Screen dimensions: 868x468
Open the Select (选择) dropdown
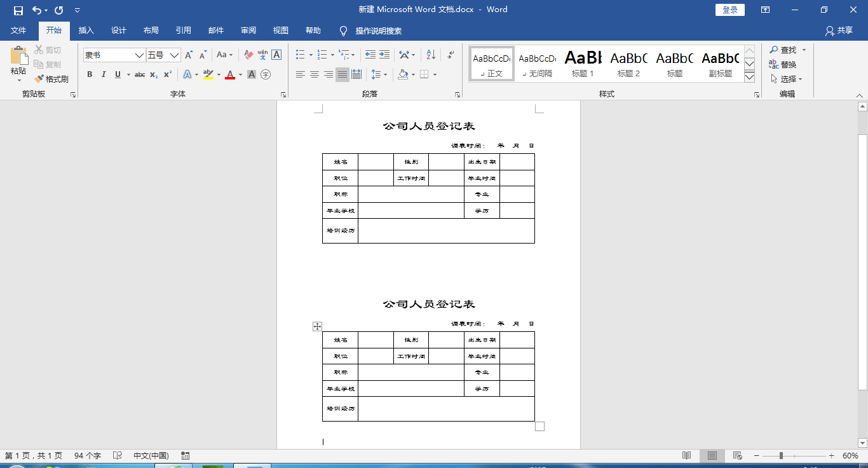[787, 79]
